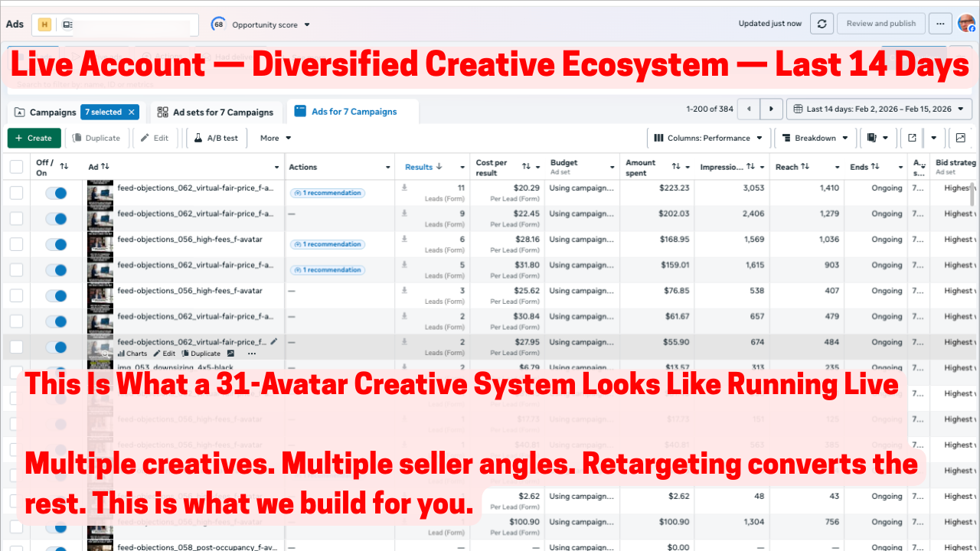
Task: Open the export icon in the toolbar
Action: coord(911,137)
